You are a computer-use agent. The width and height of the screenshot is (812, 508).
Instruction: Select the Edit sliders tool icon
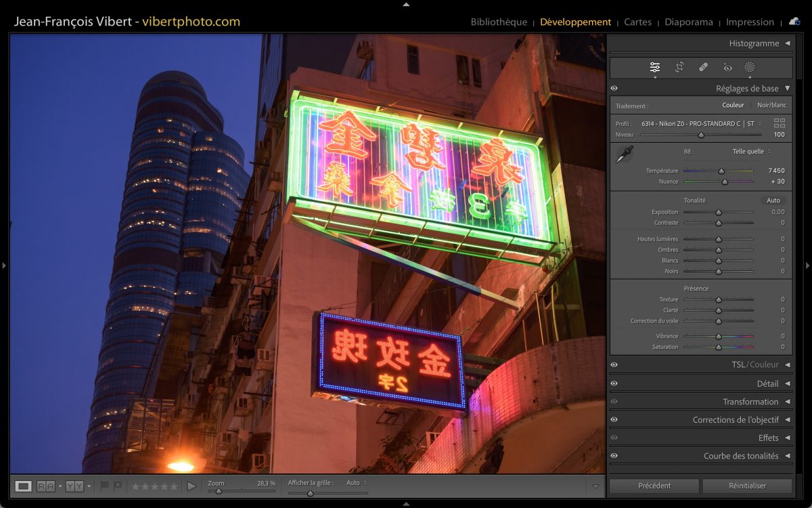coord(655,67)
